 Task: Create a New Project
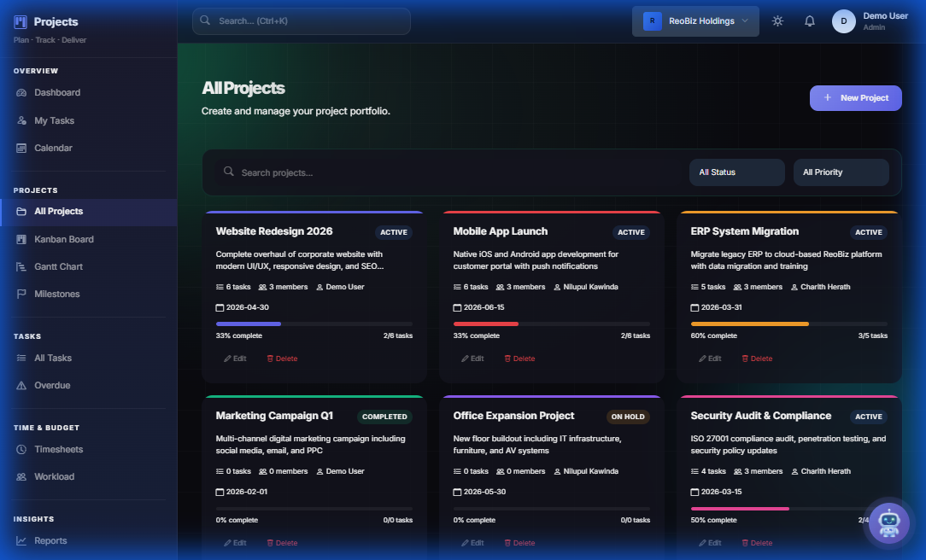tap(855, 97)
